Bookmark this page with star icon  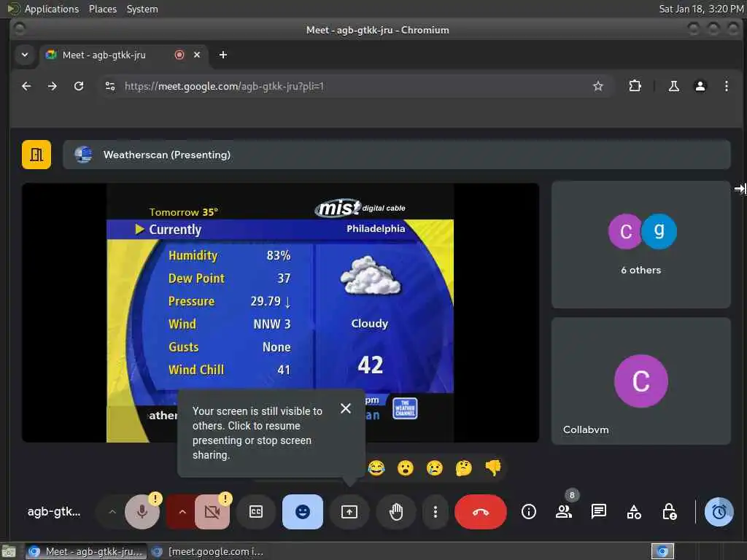[598, 86]
